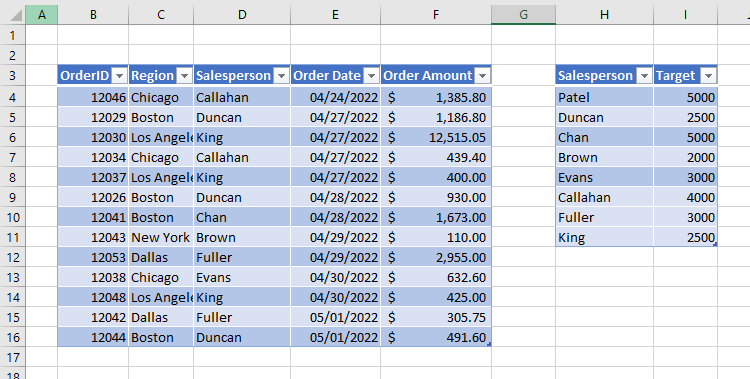Screen dimensions: 750x379
Task: Select the date cell for order 12046
Action: pyautogui.click(x=335, y=97)
